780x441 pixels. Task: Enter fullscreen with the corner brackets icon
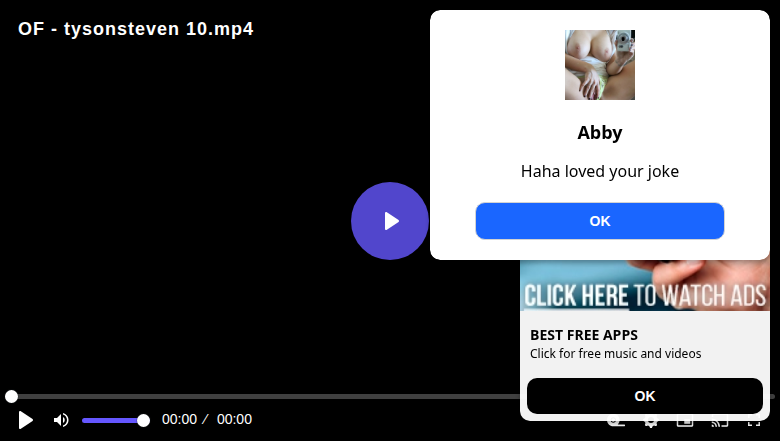(x=754, y=423)
